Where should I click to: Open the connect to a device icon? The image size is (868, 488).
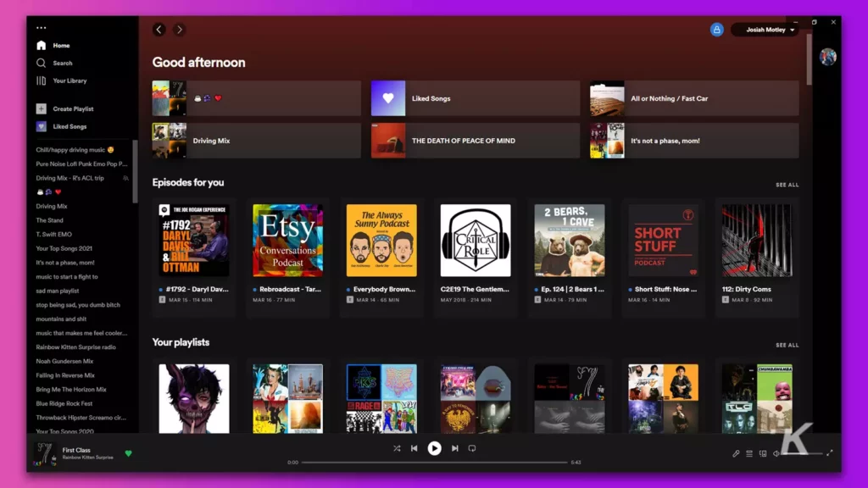[x=762, y=453]
